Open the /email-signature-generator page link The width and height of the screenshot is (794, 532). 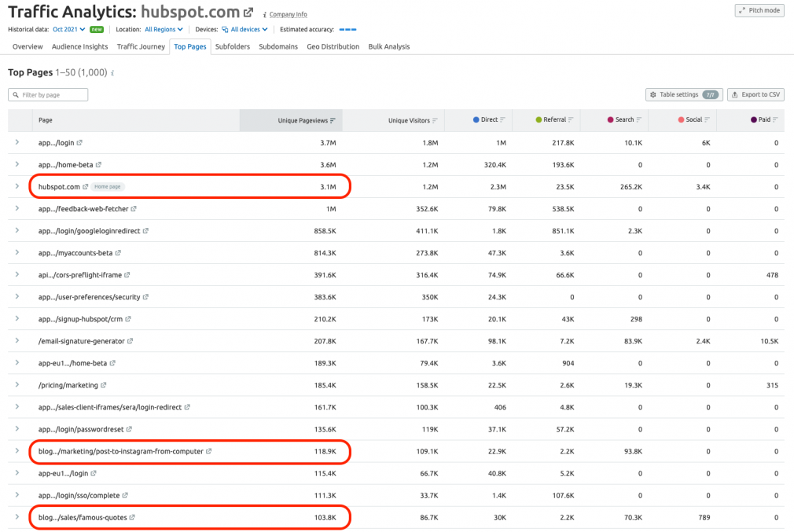(x=81, y=341)
